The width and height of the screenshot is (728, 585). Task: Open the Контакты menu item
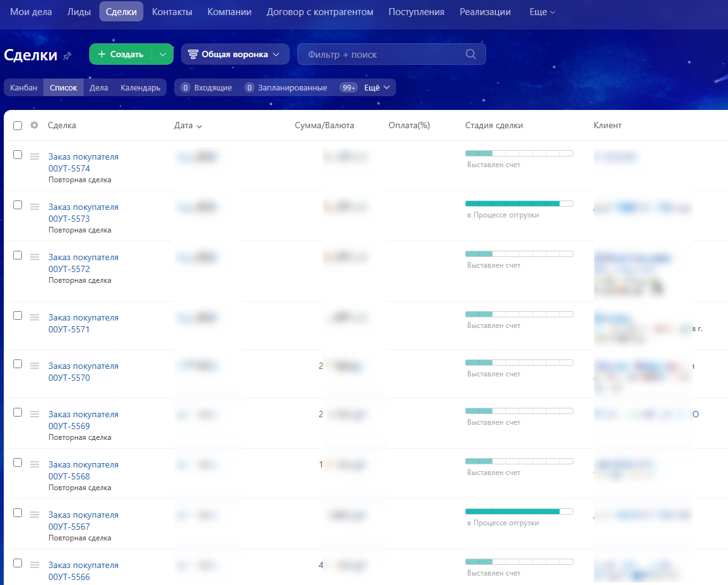pyautogui.click(x=172, y=12)
